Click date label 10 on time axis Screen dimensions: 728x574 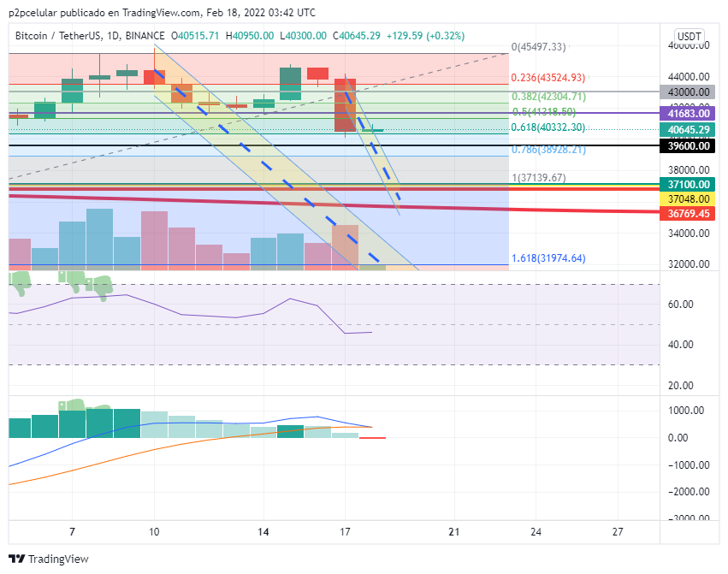pyautogui.click(x=154, y=532)
